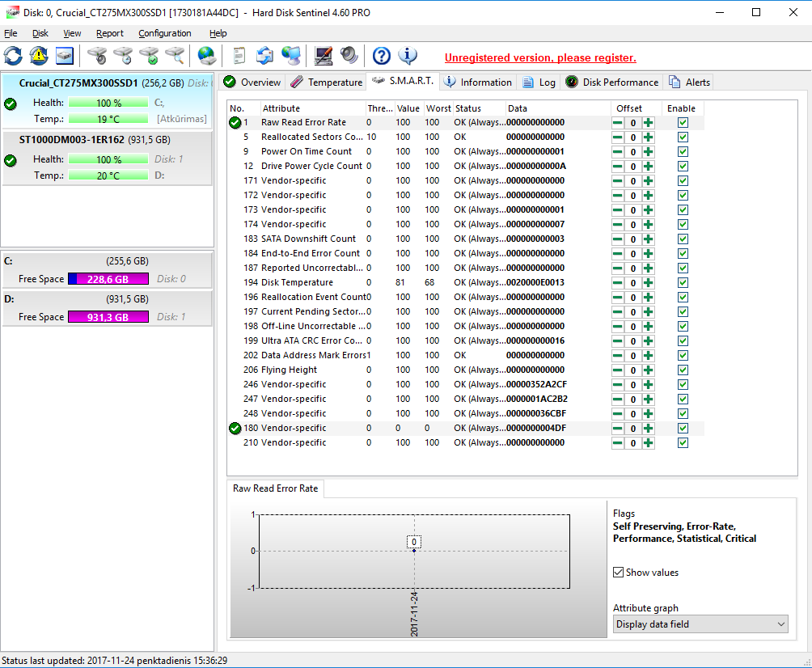Image resolution: width=812 pixels, height=668 pixels.
Task: Click the blue refresh arrows toolbar icon
Action: pyautogui.click(x=13, y=56)
